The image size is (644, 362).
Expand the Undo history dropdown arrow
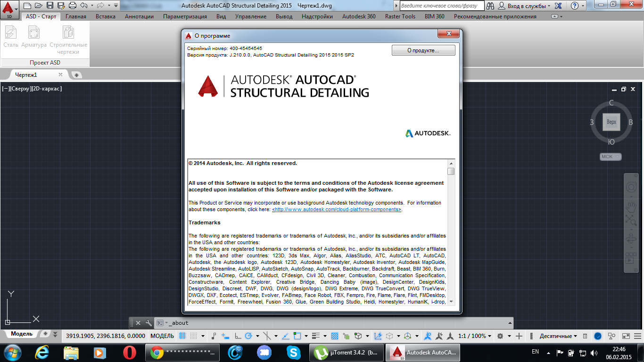click(91, 6)
